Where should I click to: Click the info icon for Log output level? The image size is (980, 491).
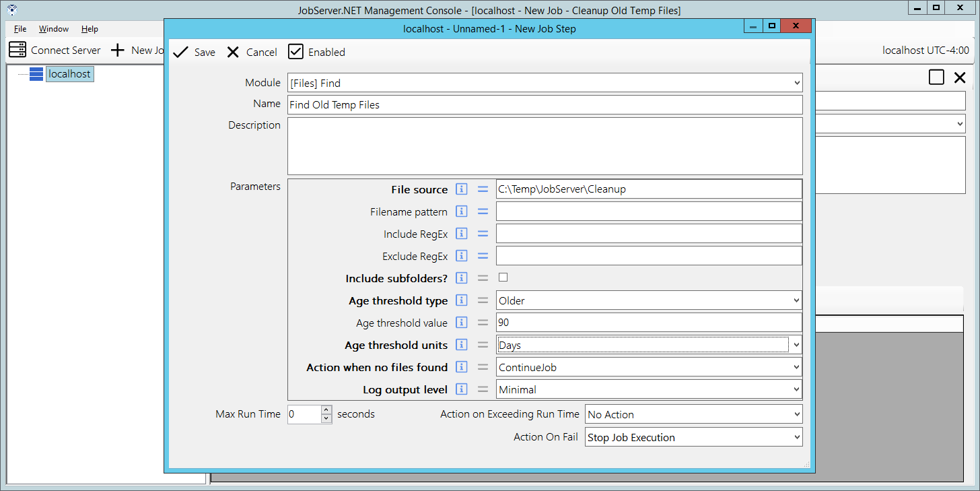[x=461, y=389]
